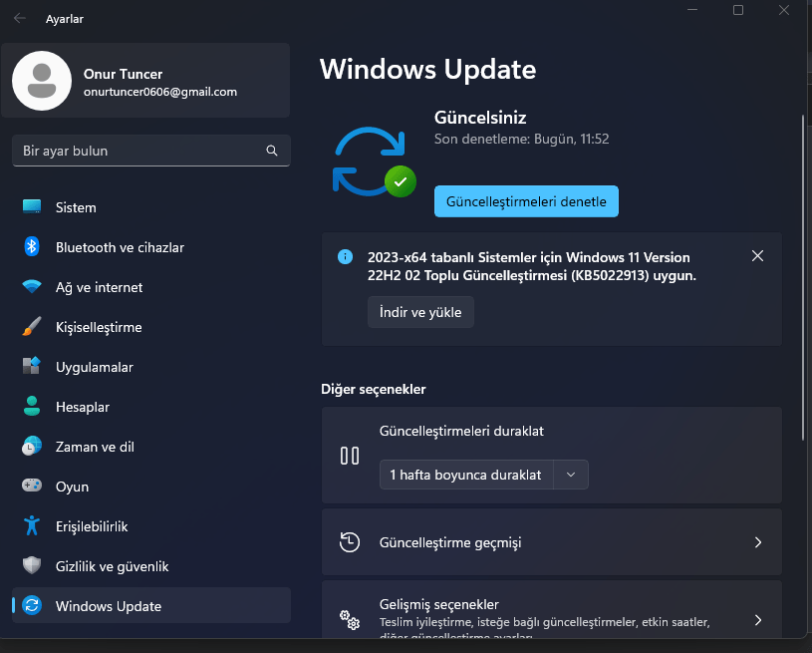Go back with the arrow next to Ayarlar

20,19
